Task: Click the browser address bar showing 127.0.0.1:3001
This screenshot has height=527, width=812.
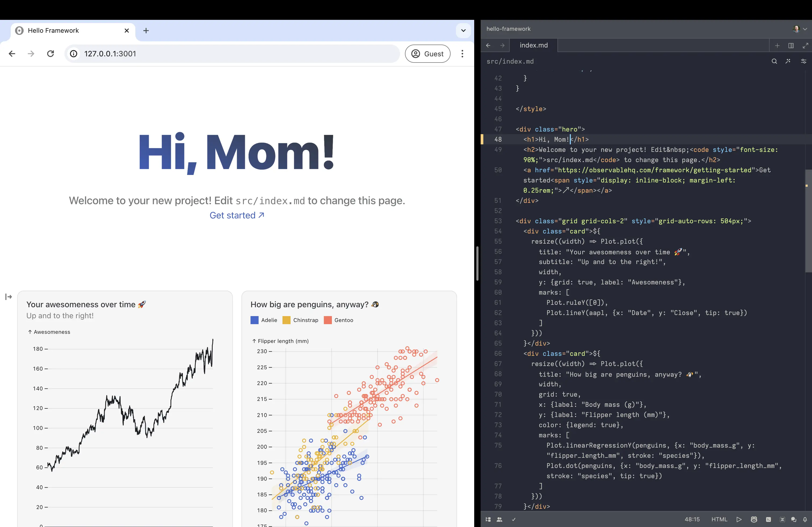Action: 232,53
